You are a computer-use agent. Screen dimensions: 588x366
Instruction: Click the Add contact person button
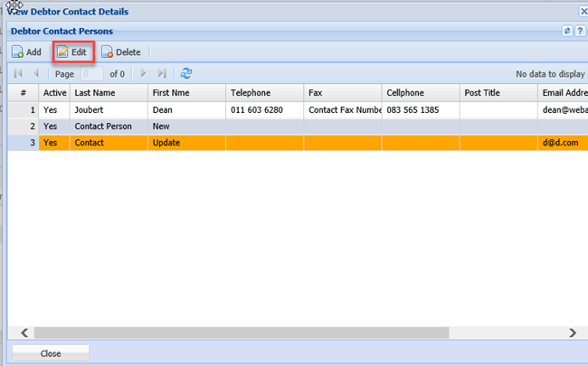[26, 52]
